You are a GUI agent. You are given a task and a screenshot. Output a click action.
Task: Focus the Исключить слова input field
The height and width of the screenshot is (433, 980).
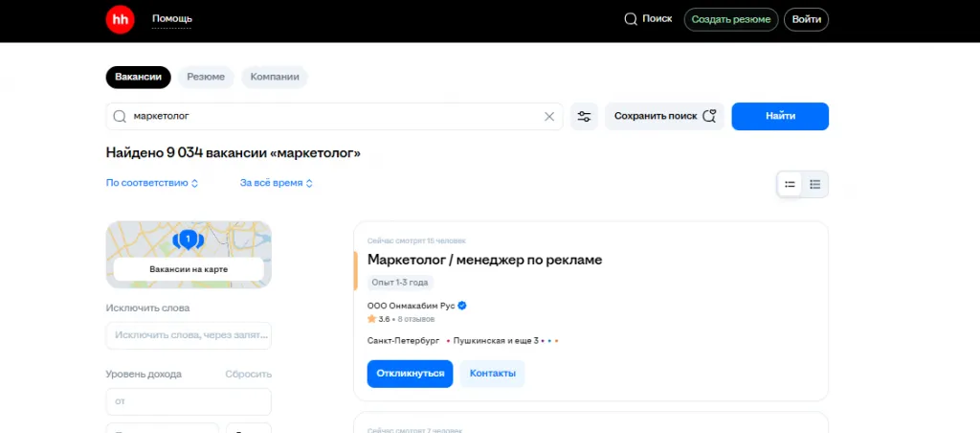[x=189, y=335]
